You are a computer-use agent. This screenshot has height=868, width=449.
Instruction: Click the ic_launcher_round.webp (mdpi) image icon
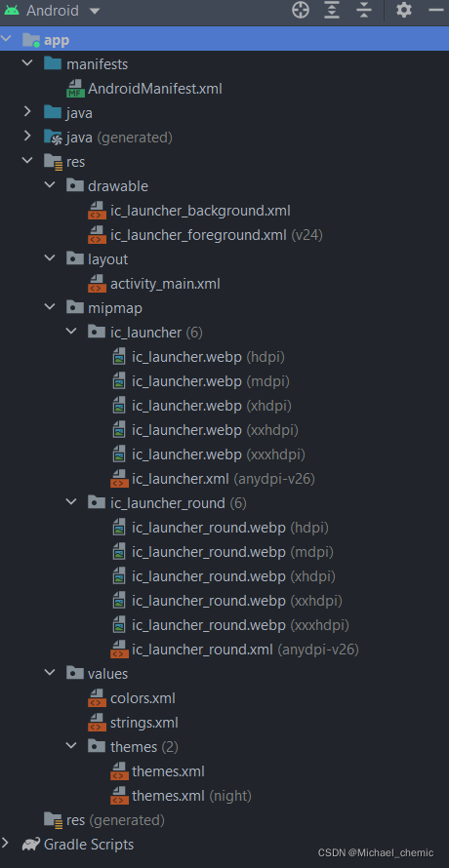tap(119, 552)
